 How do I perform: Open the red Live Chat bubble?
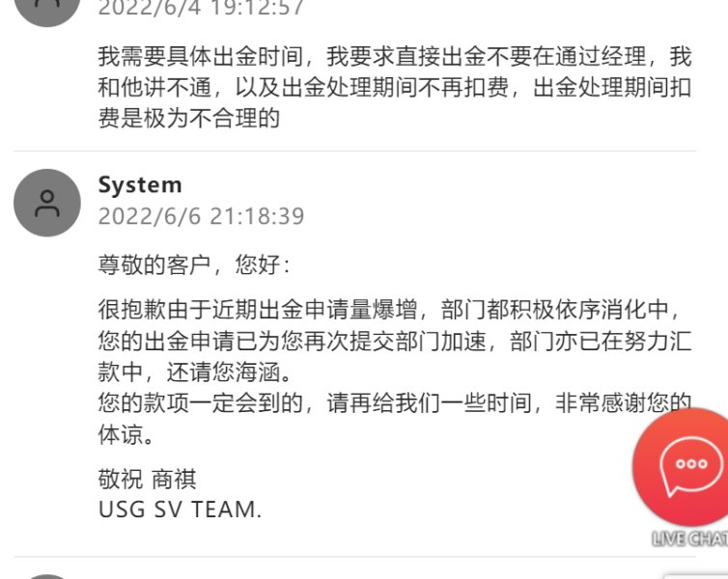pyautogui.click(x=683, y=468)
